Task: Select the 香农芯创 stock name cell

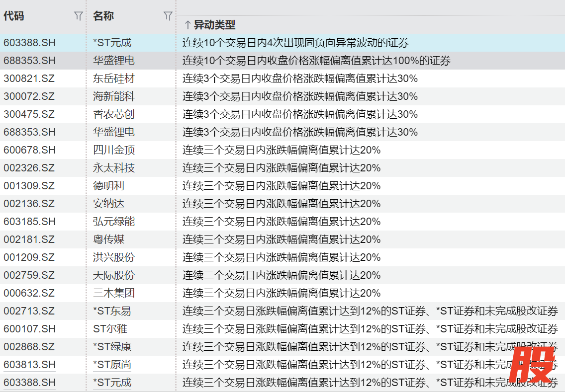Action: 114,114
